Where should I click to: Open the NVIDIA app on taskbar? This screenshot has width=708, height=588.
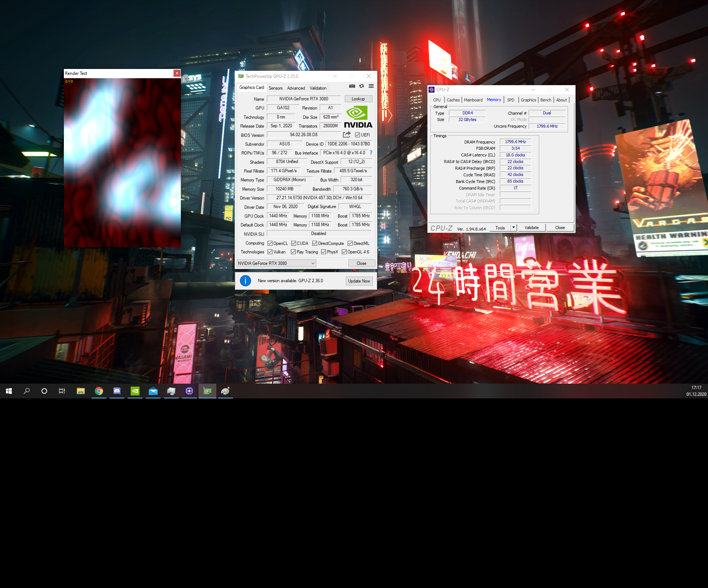coord(135,391)
